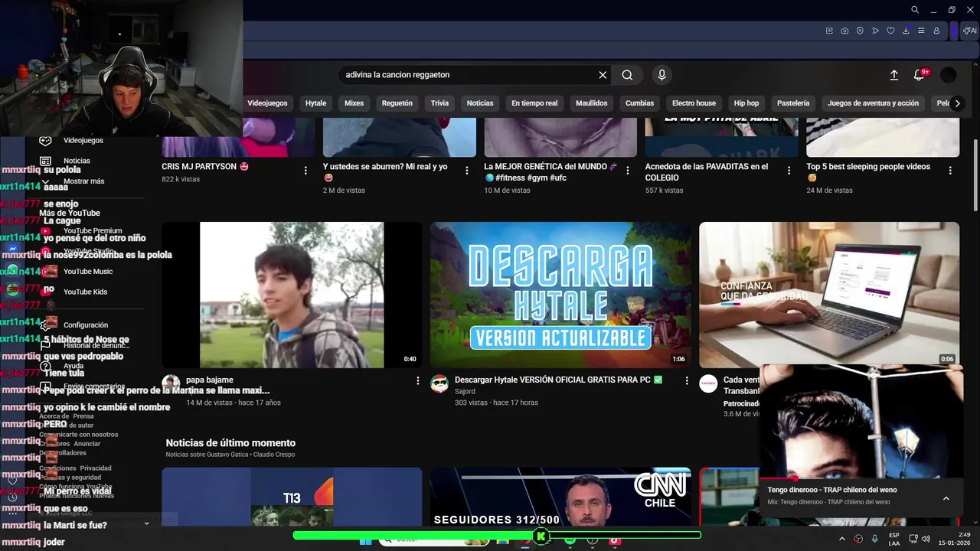
Task: Show hidden system tray icons
Action: [842, 539]
